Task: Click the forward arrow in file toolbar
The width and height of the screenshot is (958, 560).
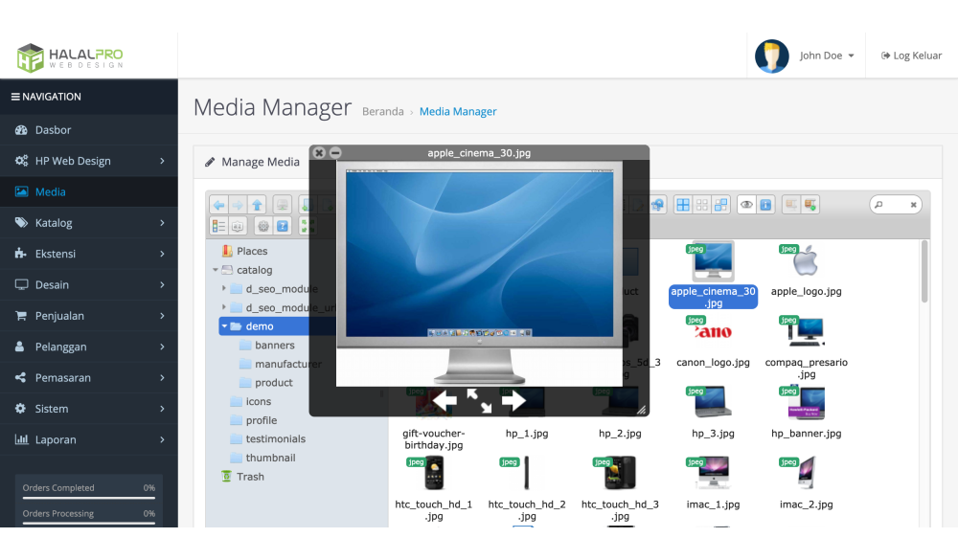Action: pyautogui.click(x=238, y=205)
